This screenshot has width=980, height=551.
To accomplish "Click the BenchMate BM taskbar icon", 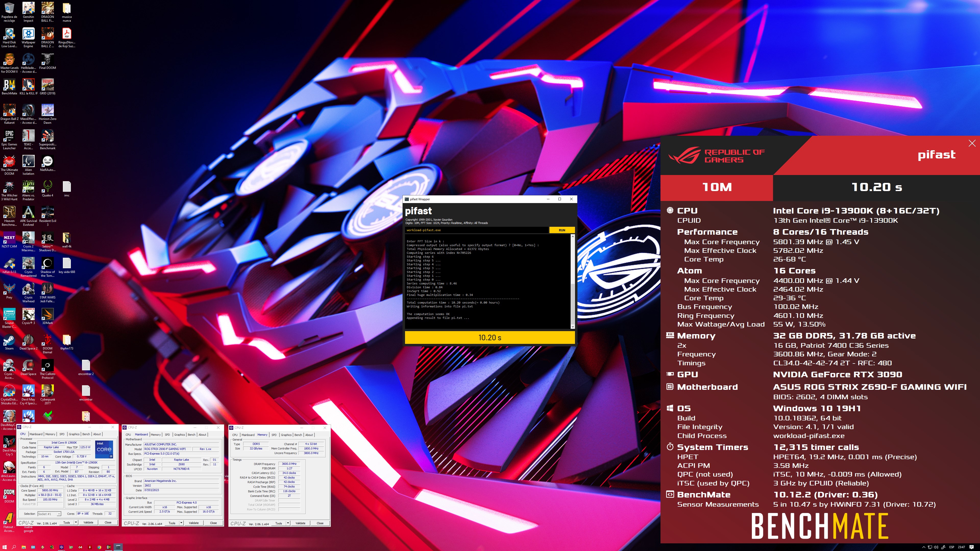I will (x=109, y=547).
